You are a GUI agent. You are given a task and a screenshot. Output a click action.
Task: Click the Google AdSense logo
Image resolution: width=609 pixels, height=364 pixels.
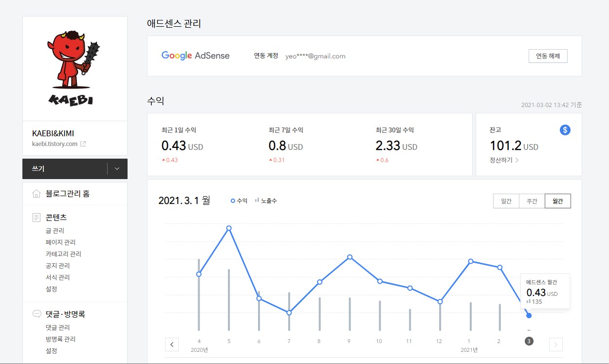tap(195, 55)
